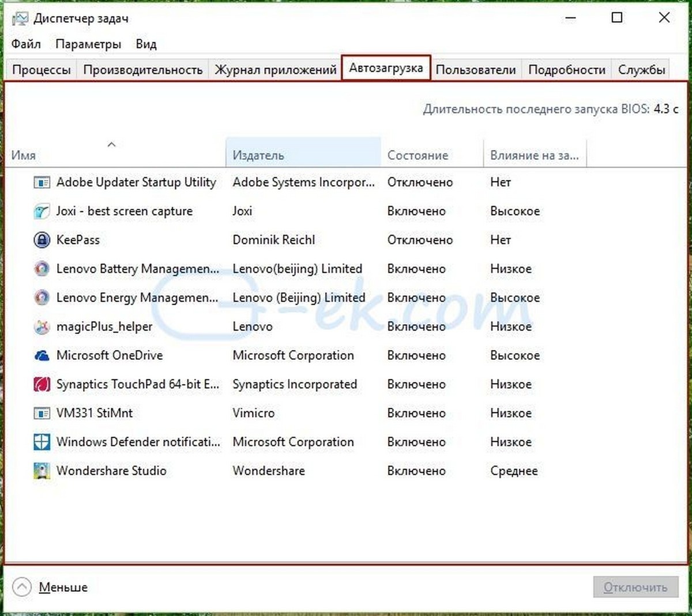Click the Lenovo Energy Management icon
The width and height of the screenshot is (692, 616).
coord(42,298)
